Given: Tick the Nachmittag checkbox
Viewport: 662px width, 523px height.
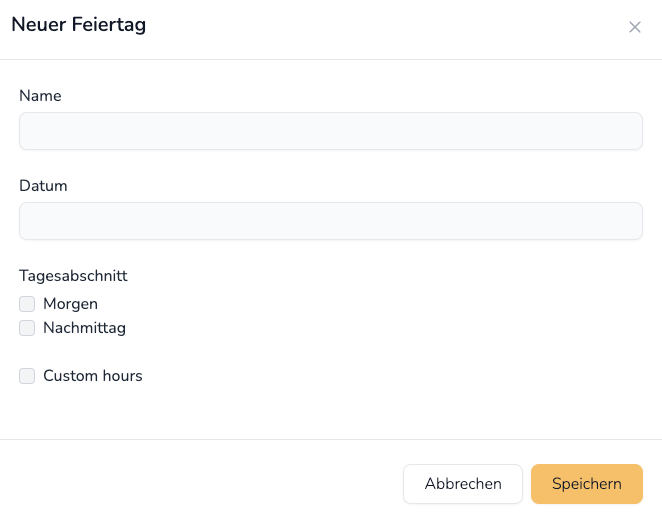Looking at the screenshot, I should [x=27, y=328].
